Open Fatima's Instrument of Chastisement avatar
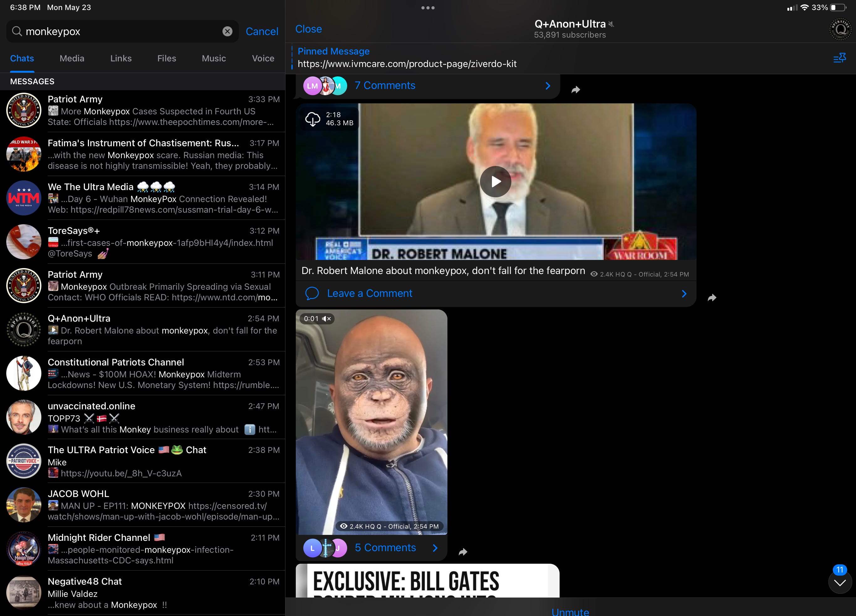 point(24,154)
